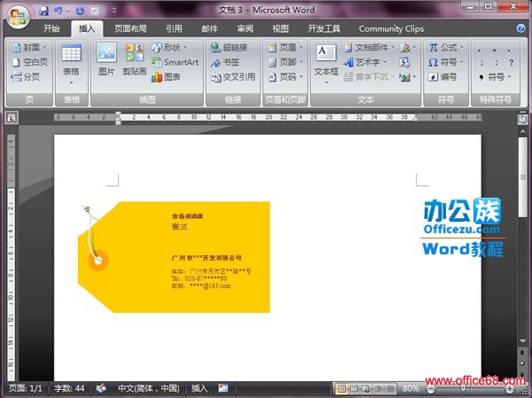This screenshot has height=398, width=532.
Task: Insert a chart (图表)
Action: (x=166, y=77)
